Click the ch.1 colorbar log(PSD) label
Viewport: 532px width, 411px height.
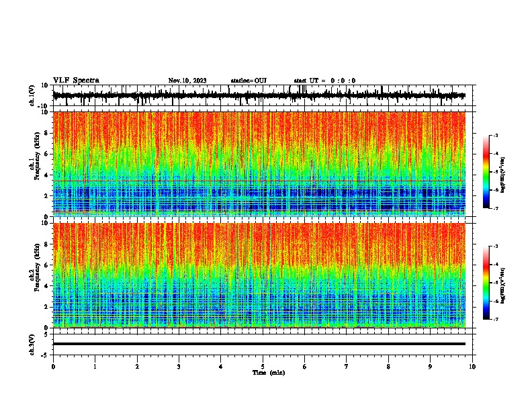pyautogui.click(x=503, y=175)
